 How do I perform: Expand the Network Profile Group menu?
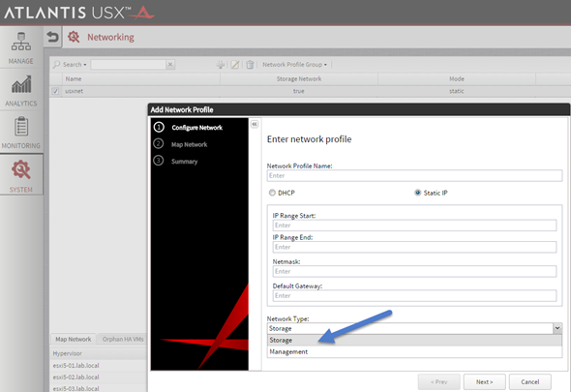point(294,65)
